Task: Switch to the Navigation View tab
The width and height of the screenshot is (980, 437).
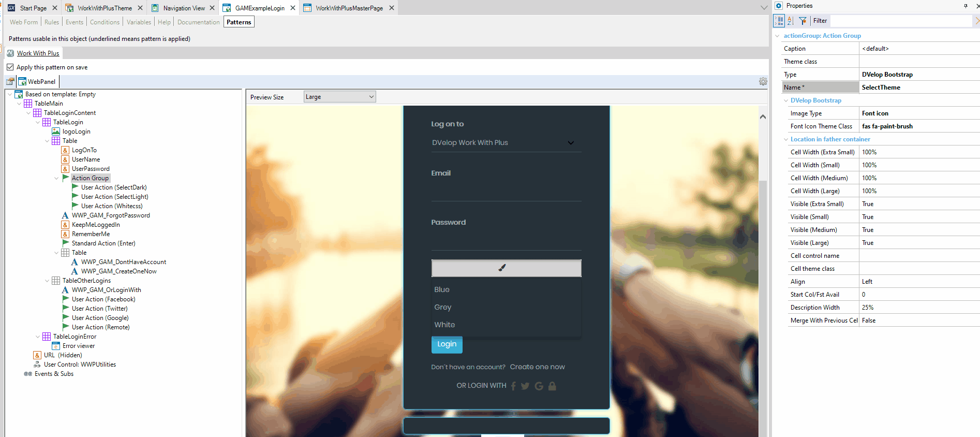Action: [184, 8]
